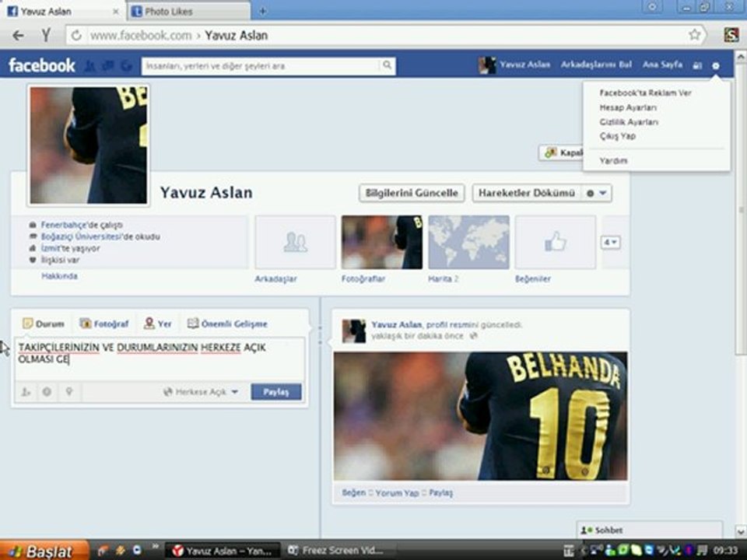
Task: Click Fenerbahçe workplace link
Action: (x=65, y=225)
